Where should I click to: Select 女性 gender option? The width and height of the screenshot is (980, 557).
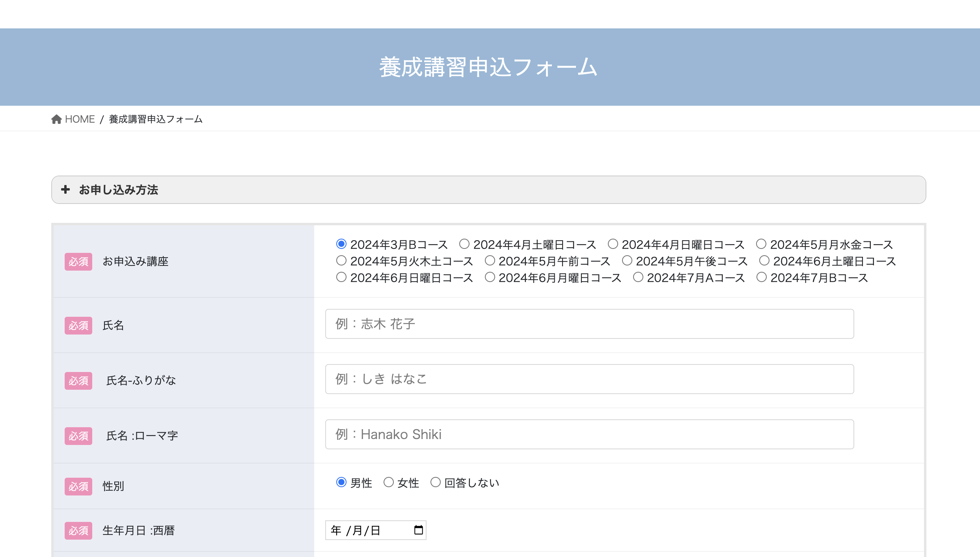pos(389,482)
